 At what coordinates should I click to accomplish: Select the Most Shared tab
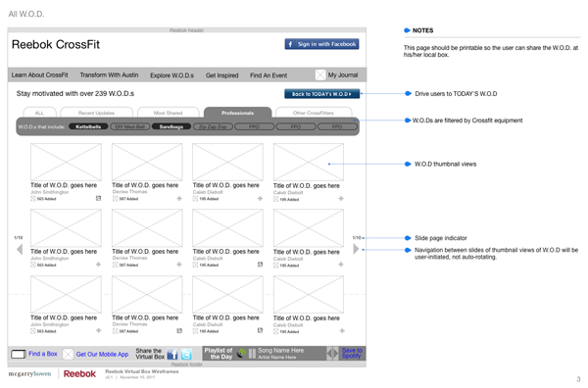pos(168,113)
